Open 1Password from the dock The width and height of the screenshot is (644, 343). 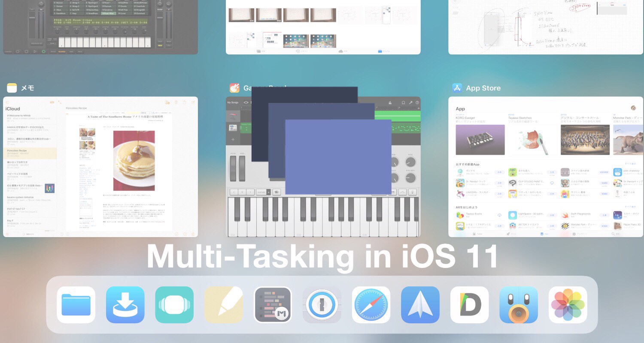(x=322, y=305)
